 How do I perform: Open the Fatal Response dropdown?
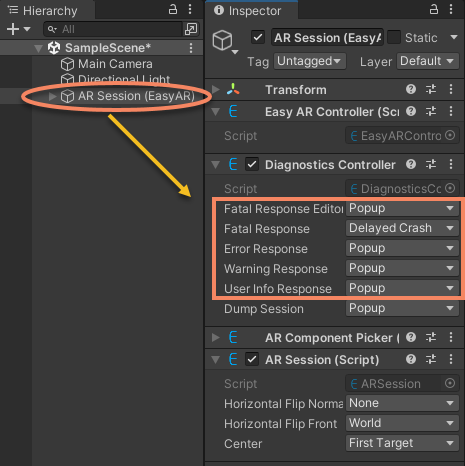[x=402, y=228]
